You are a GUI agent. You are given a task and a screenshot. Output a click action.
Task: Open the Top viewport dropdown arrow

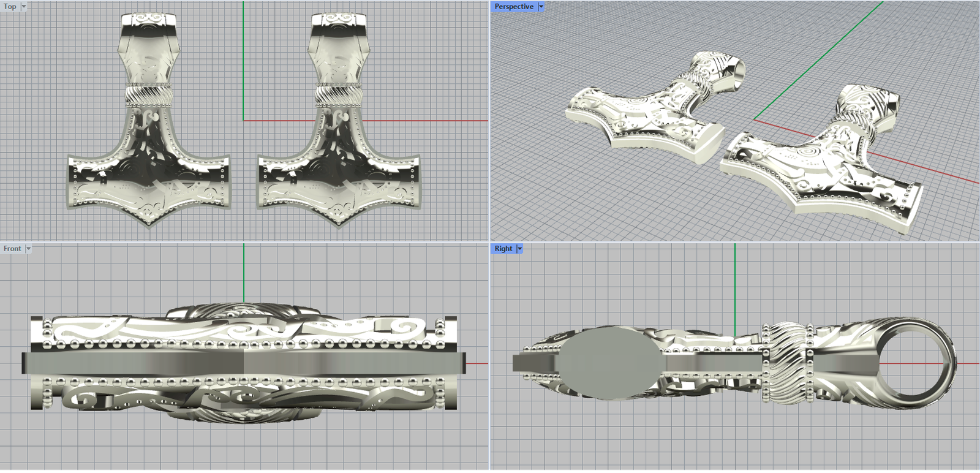(24, 7)
